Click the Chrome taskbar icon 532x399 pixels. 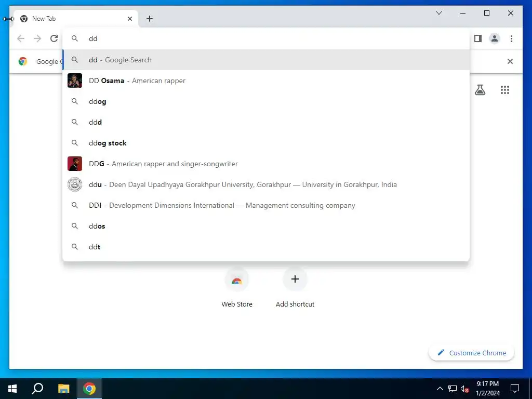[89, 389]
